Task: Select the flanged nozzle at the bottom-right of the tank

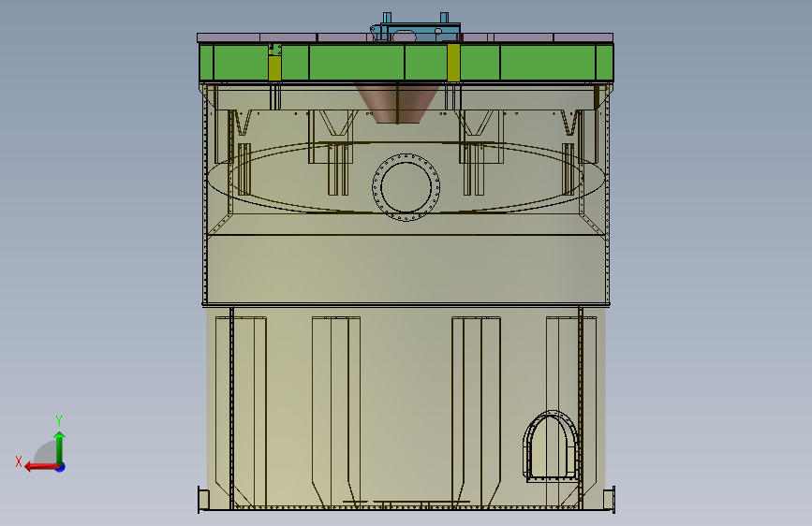Action: [610, 500]
